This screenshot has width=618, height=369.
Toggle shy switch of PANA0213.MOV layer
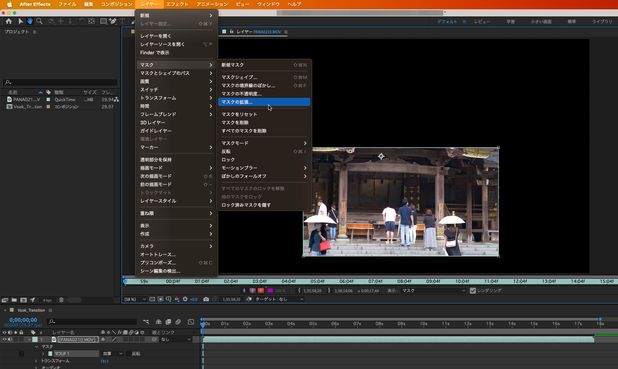(103, 339)
